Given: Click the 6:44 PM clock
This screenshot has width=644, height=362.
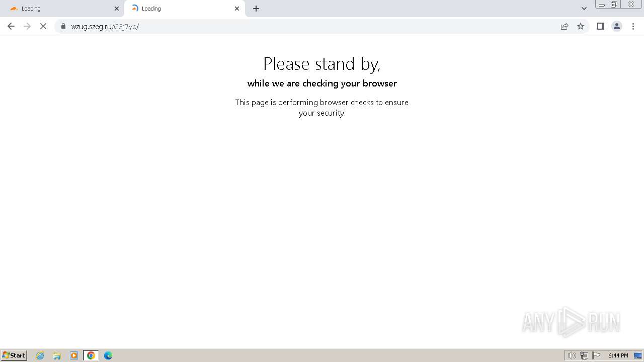Looking at the screenshot, I should (x=618, y=355).
